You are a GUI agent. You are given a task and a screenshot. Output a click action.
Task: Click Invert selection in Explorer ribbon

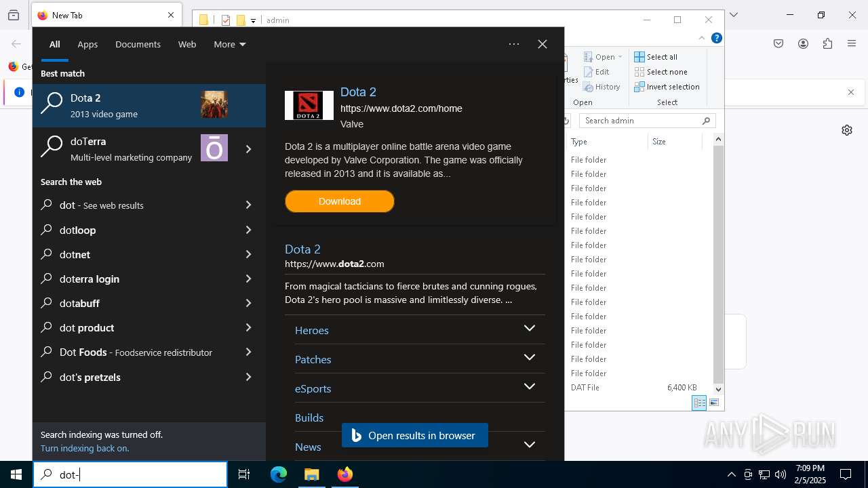pyautogui.click(x=667, y=87)
